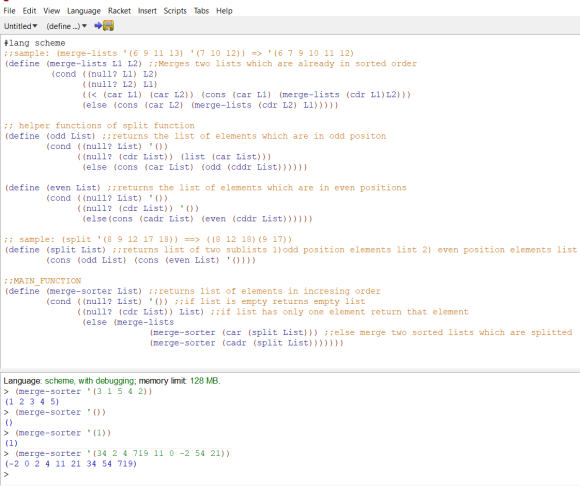
Task: Open the Insert menu
Action: 147,11
